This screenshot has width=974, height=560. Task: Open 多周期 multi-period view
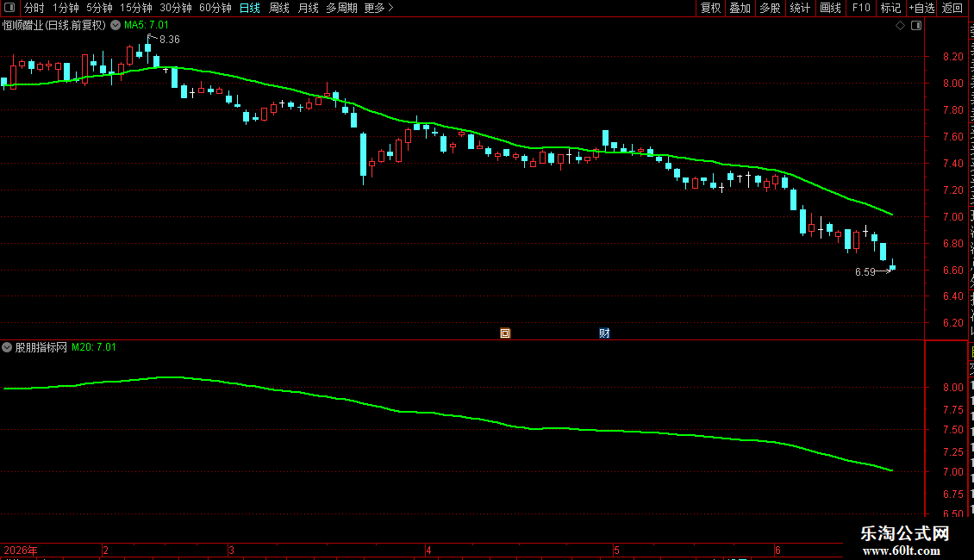(x=341, y=8)
